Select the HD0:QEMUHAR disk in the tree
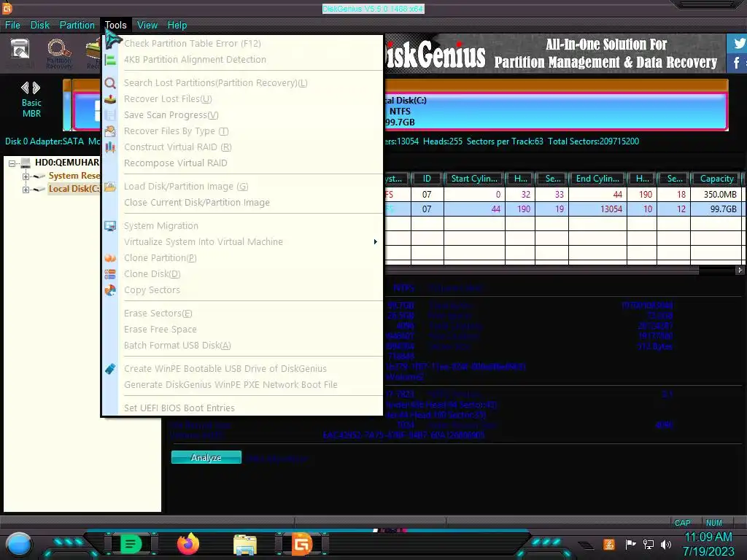Viewport: 747px width, 560px height. coord(67,163)
